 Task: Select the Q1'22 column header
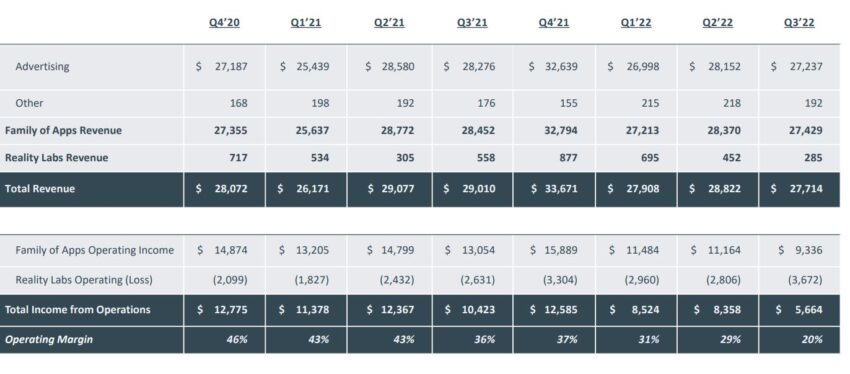[x=636, y=23]
